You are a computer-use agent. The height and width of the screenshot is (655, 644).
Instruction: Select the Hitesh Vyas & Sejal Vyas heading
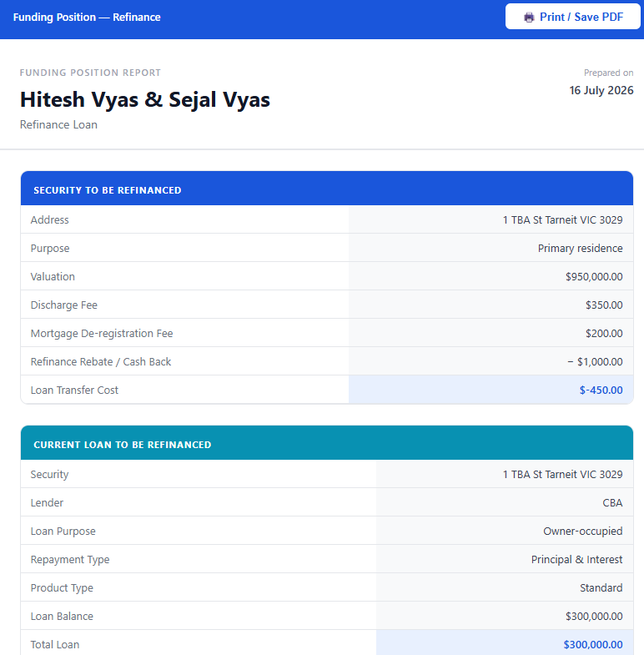tap(145, 100)
